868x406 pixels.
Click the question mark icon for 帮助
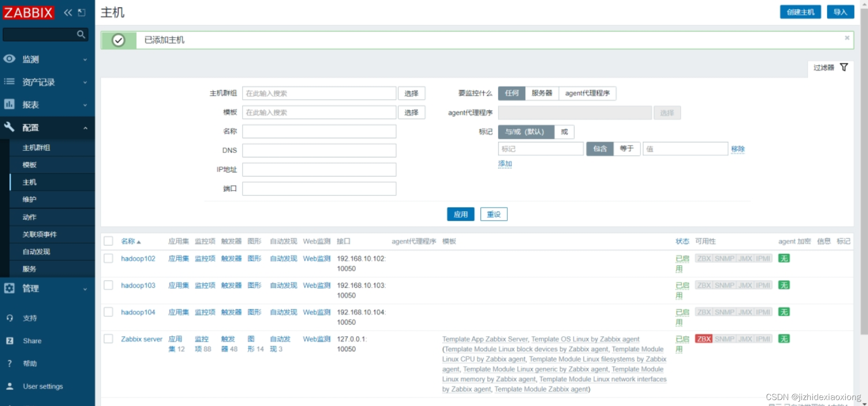coord(10,364)
